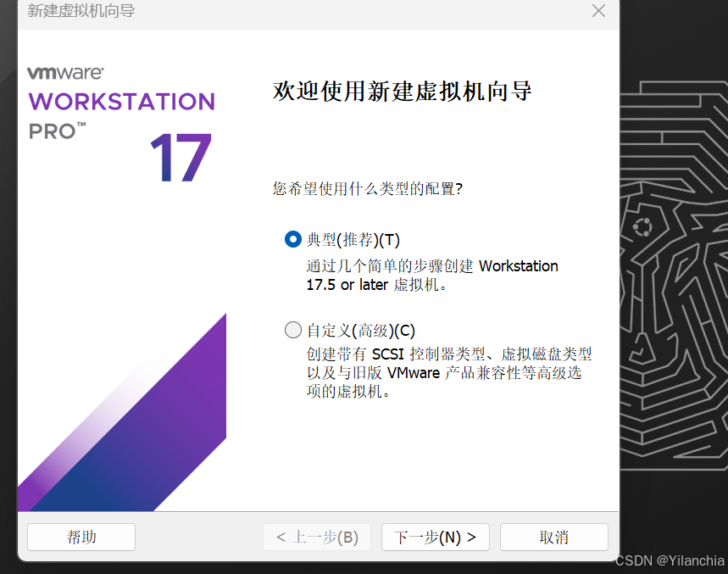Click the 取消 button
This screenshot has width=728, height=574.
pos(554,538)
